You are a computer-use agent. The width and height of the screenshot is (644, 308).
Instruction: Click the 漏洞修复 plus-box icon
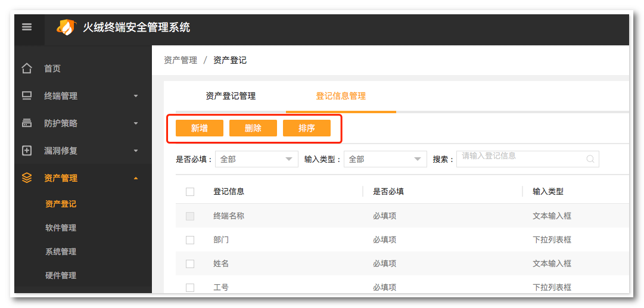[x=27, y=151]
